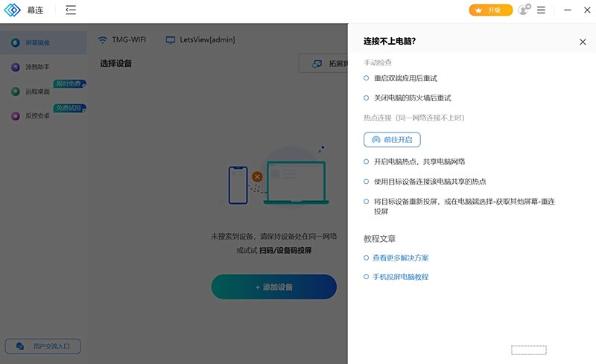
Task: Open 远程桌面 remote desktop section
Action: tap(37, 92)
